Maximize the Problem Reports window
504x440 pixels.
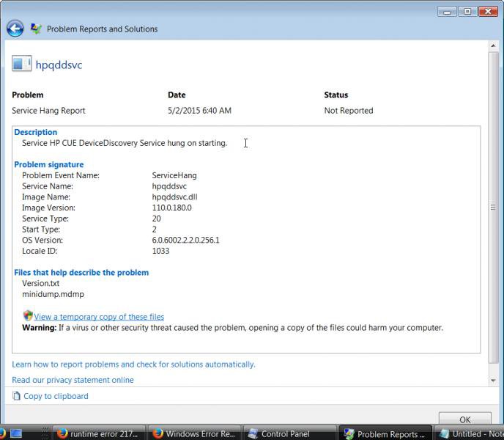pos(467,12)
